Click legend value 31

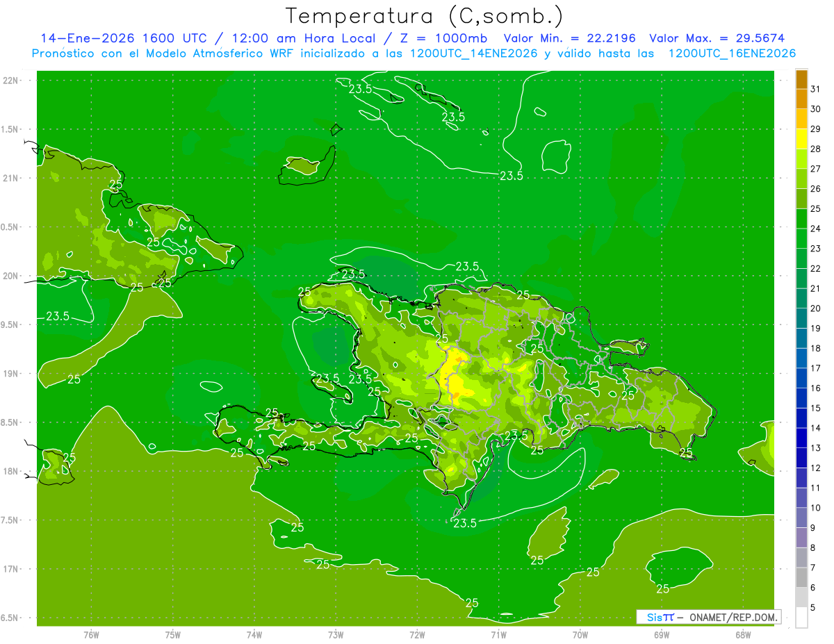[x=816, y=89]
